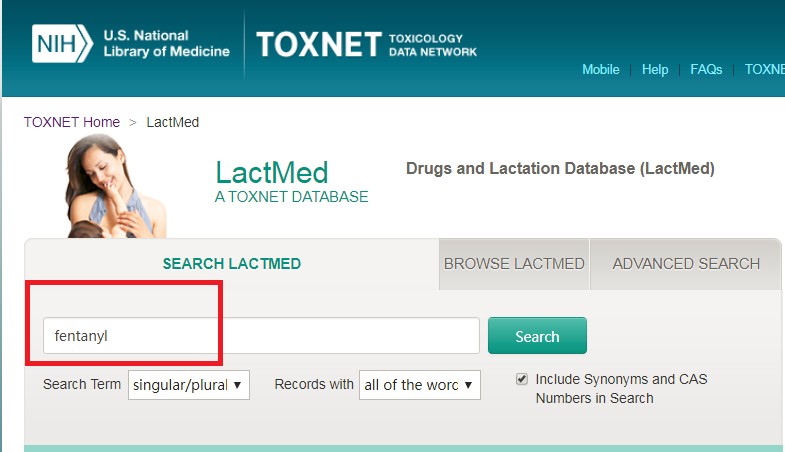Expand the Records with dropdown
This screenshot has width=785, height=452.
pyautogui.click(x=419, y=385)
